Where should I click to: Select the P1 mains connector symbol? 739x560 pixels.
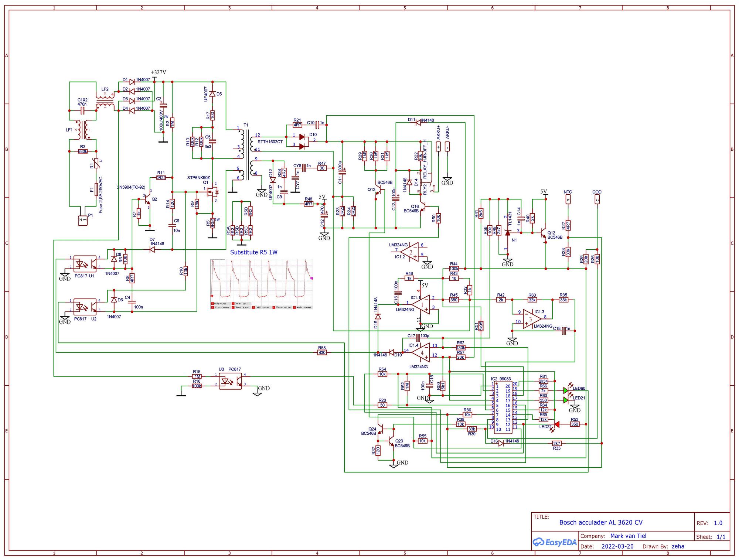click(x=83, y=221)
